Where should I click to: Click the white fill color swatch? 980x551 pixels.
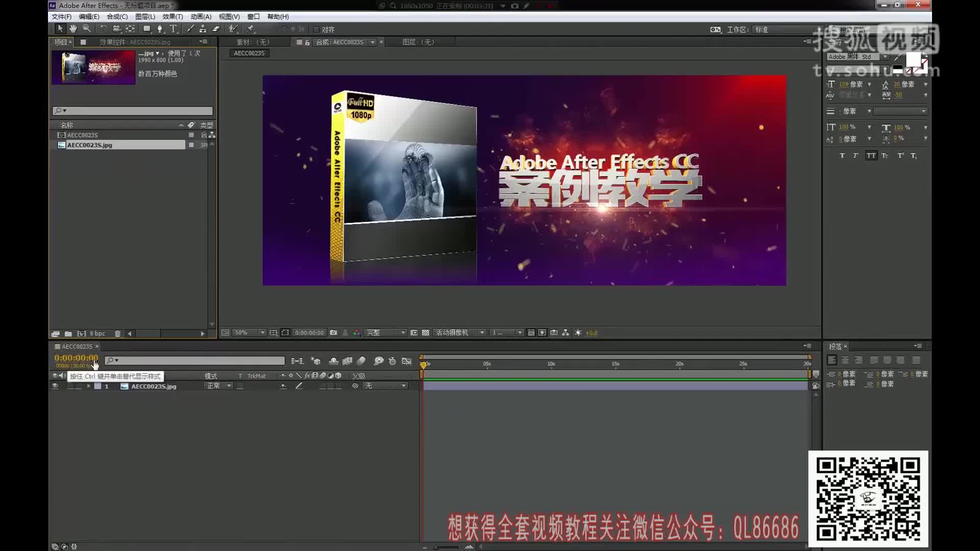click(913, 60)
